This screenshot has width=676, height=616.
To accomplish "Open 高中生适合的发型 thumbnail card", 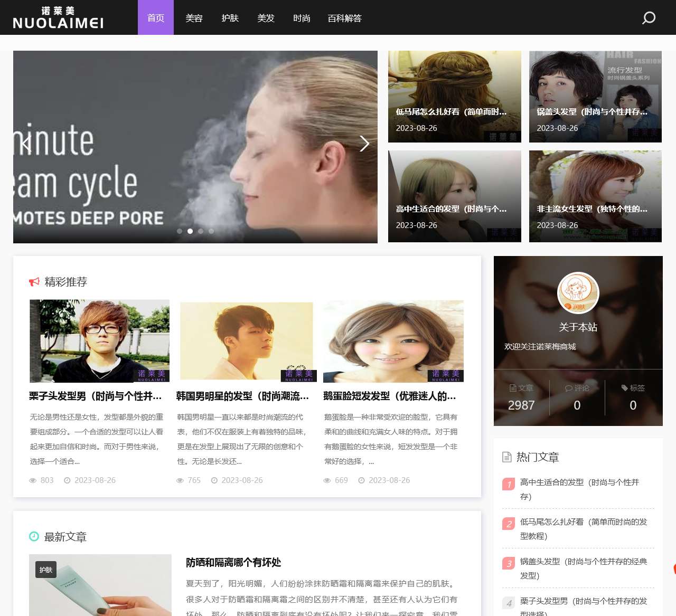I will click(x=455, y=196).
